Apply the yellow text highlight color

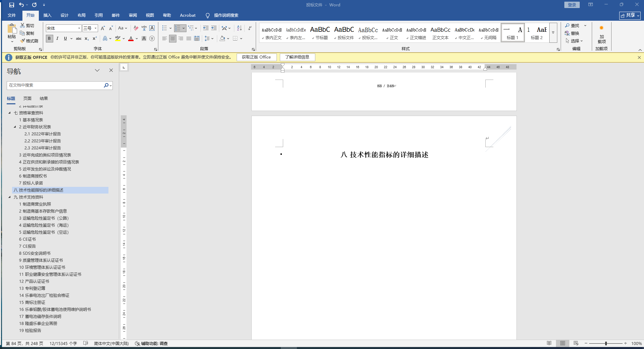[x=118, y=39]
